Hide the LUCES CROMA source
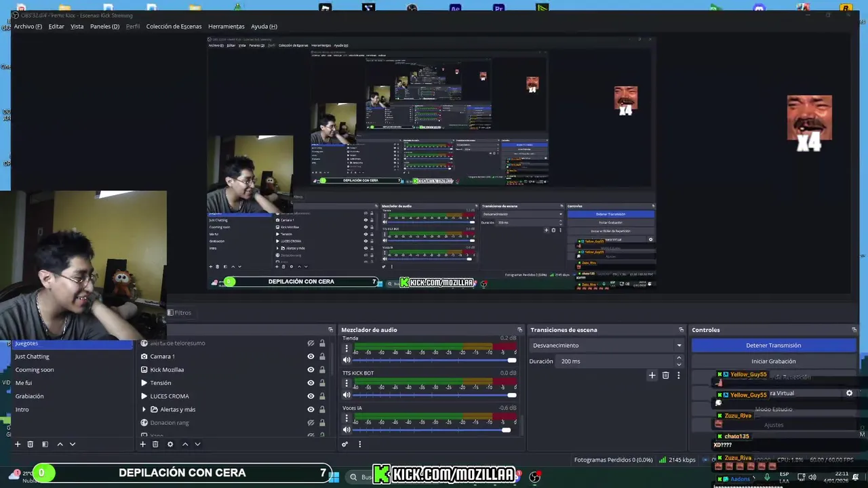This screenshot has width=868, height=488. (x=311, y=396)
